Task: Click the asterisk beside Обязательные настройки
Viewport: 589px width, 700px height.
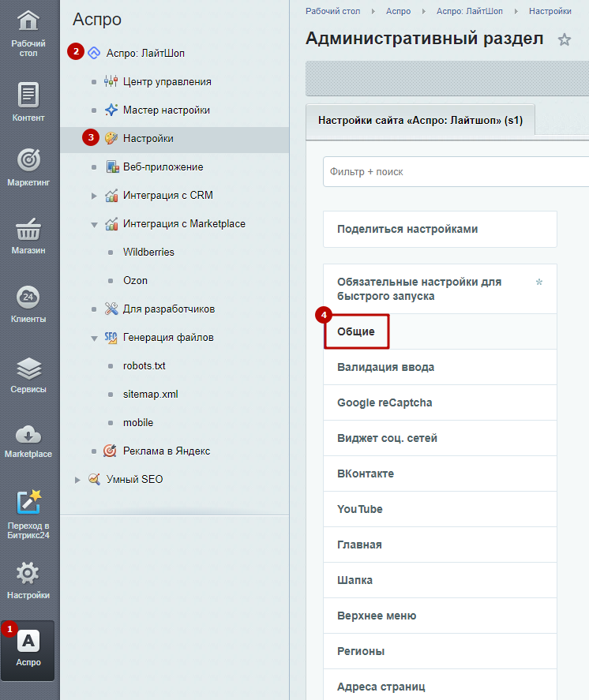Action: pos(539,283)
